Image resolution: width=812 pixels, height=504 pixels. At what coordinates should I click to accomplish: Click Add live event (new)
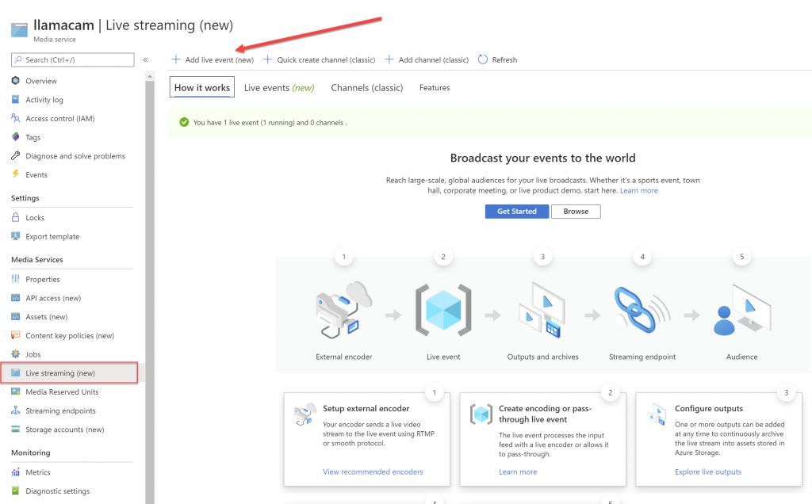click(x=213, y=60)
